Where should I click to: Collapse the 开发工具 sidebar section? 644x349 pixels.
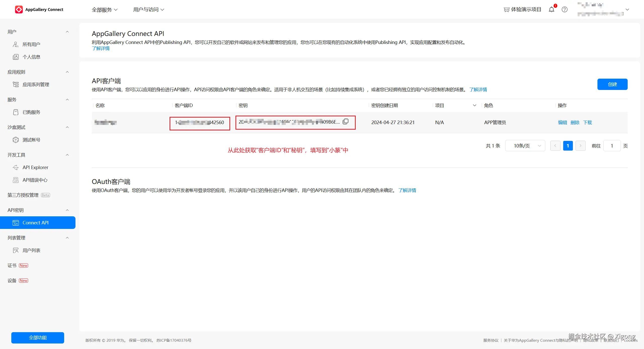point(67,155)
